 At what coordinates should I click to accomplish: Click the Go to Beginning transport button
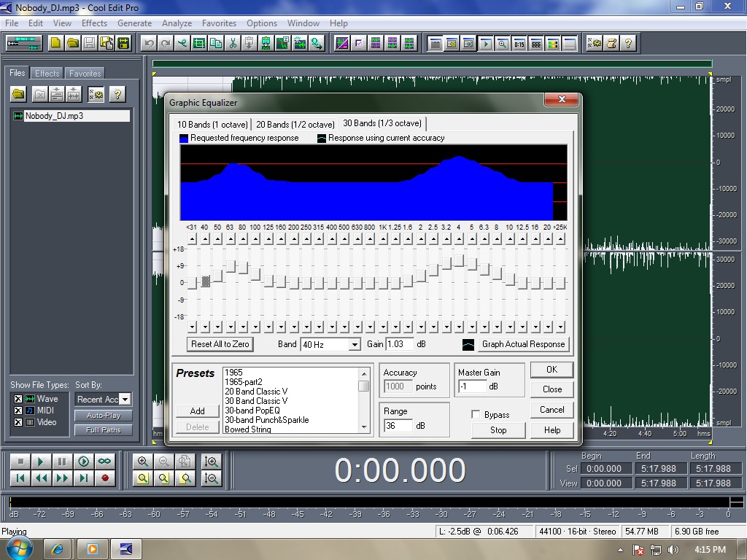[x=20, y=478]
